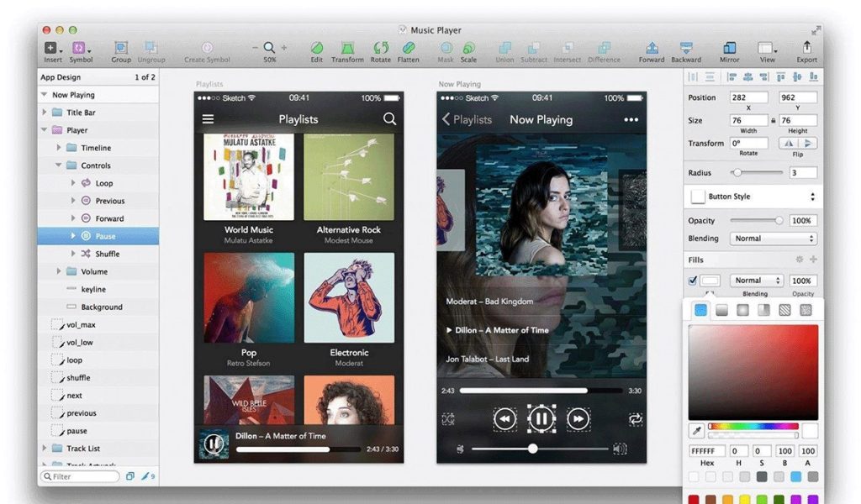The image size is (861, 504).
Task: Select the Shuffle layer under Controls
Action: (x=98, y=254)
